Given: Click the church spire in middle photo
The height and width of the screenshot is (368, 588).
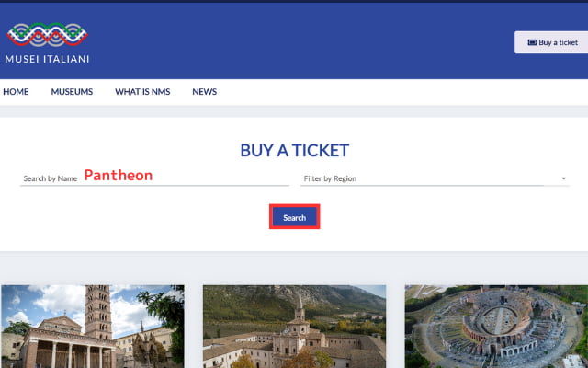Looking at the screenshot, I should click(x=300, y=309).
